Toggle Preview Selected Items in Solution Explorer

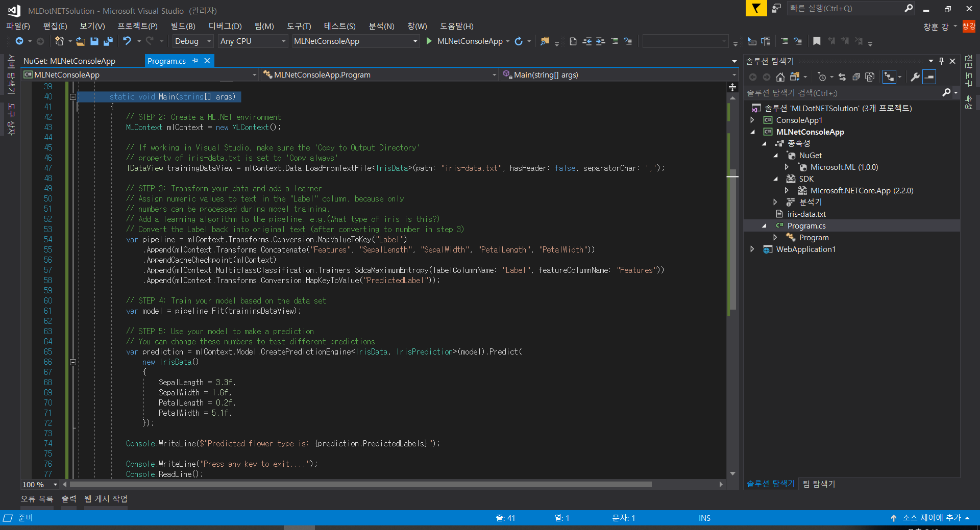click(x=929, y=77)
